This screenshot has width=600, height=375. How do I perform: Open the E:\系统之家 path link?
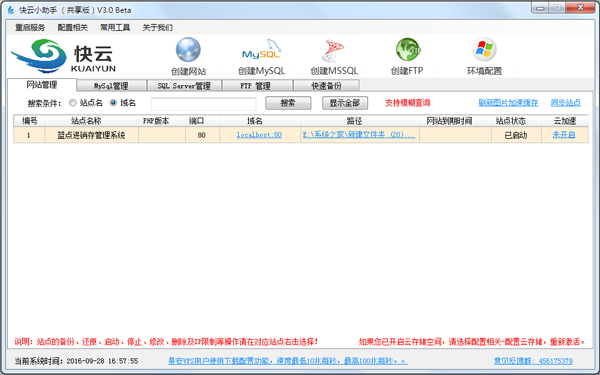click(359, 135)
